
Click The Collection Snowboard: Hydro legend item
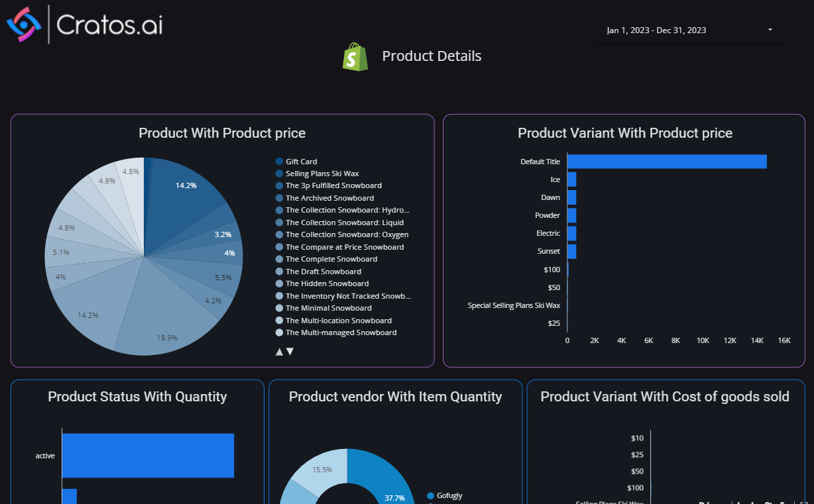tap(343, 210)
